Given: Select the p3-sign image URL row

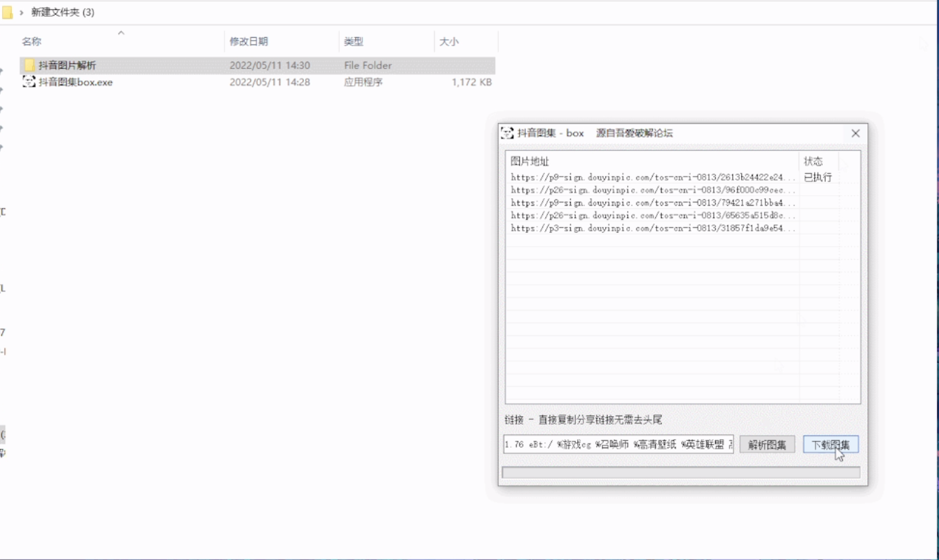Looking at the screenshot, I should (653, 228).
